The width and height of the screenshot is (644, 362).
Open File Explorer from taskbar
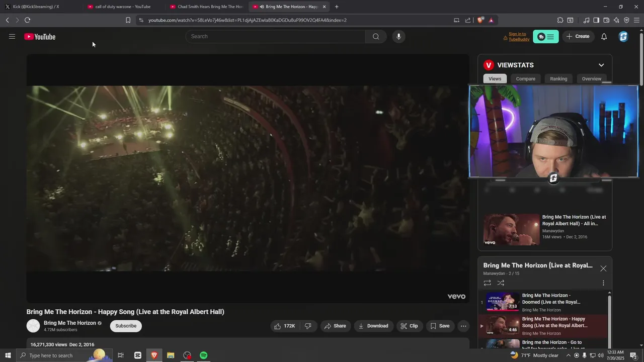(171, 355)
